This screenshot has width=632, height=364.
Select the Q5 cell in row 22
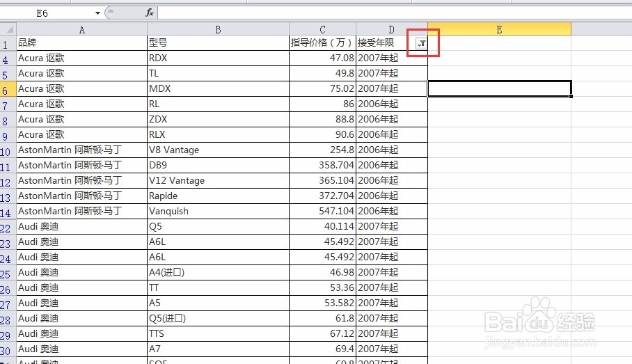pos(218,226)
